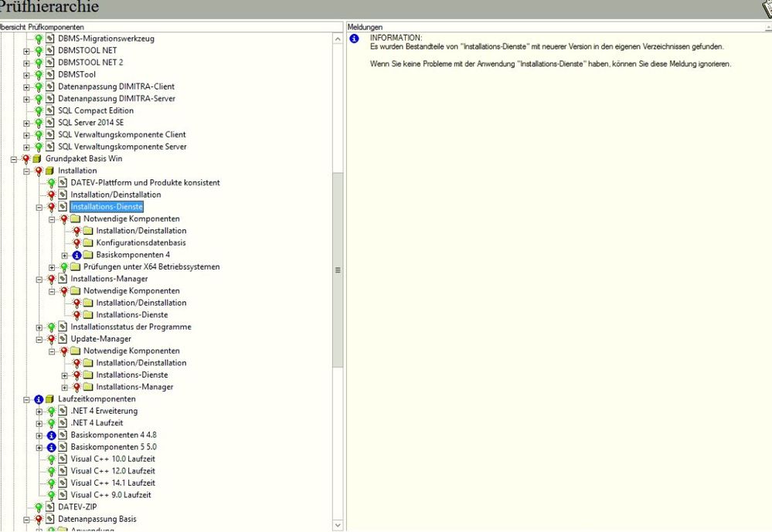The height and width of the screenshot is (532, 772).
Task: Click the green status pin of SQL Compact Edition
Action: (39, 110)
